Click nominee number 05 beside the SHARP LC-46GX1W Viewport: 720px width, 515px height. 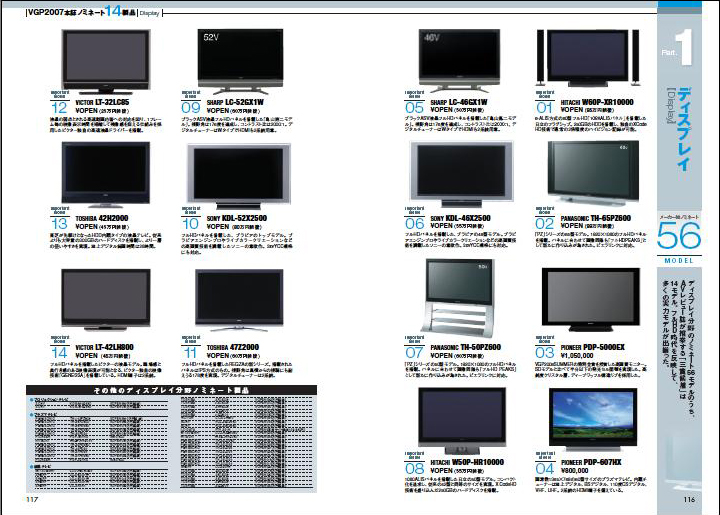(414, 108)
